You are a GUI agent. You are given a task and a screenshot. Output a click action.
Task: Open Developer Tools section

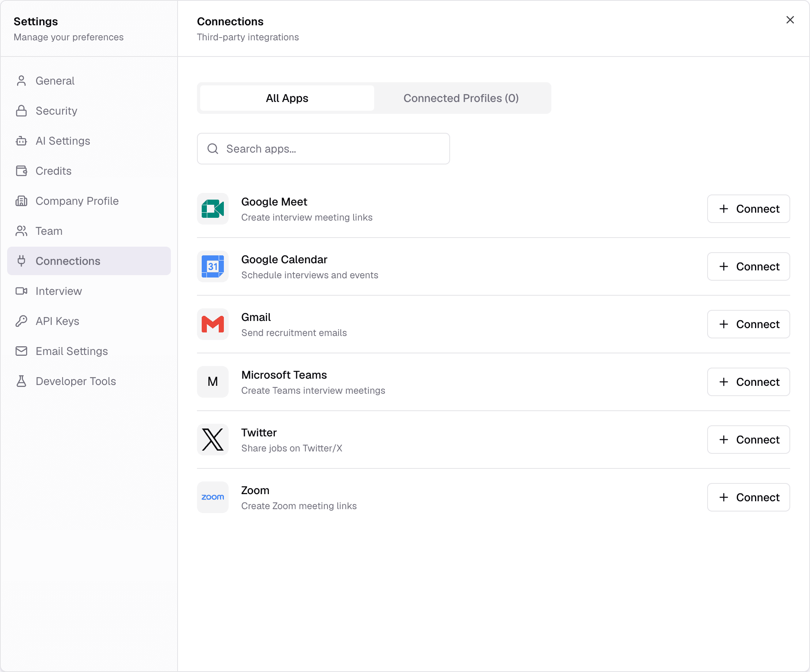point(89,381)
